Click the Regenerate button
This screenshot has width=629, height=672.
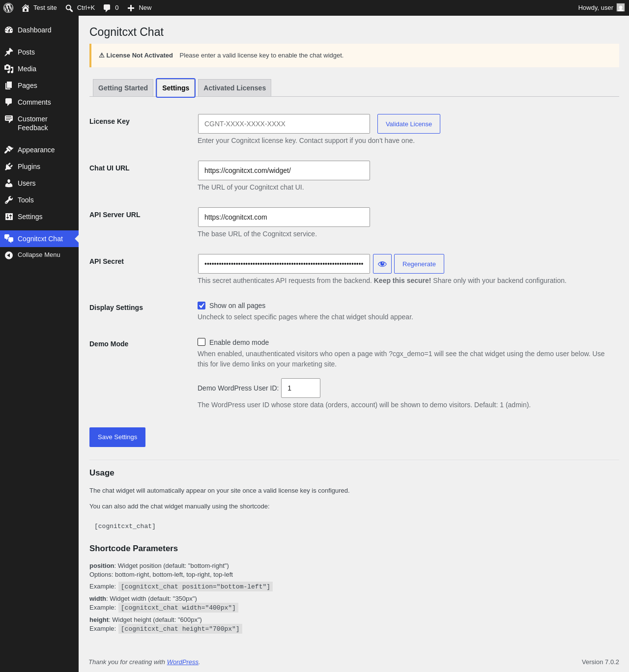419,264
